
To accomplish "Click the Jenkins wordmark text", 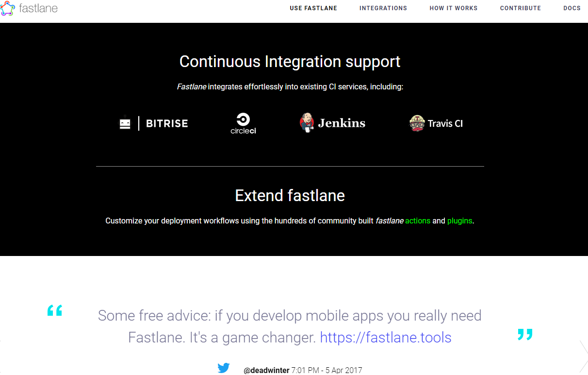I will 342,123.
